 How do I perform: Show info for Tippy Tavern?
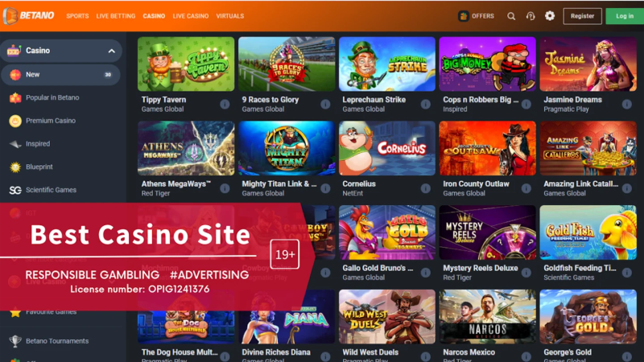tap(225, 105)
